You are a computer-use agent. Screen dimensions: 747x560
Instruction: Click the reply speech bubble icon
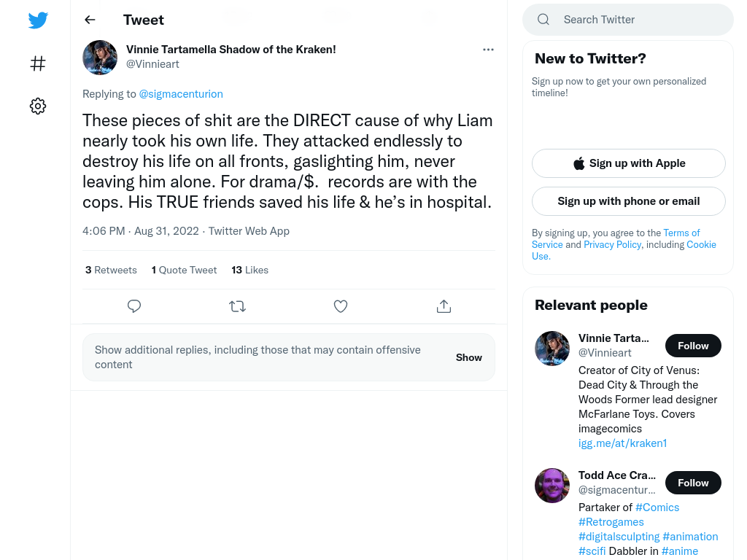click(134, 306)
